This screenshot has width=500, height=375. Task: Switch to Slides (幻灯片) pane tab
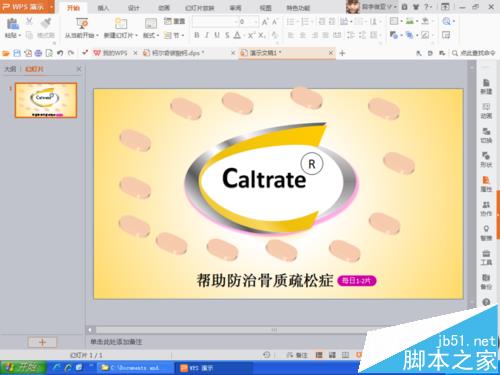point(34,69)
